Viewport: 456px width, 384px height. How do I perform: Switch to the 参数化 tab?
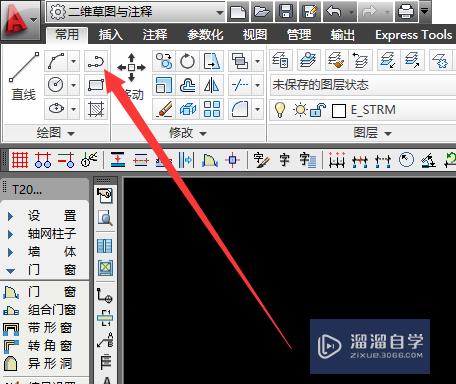(x=205, y=34)
